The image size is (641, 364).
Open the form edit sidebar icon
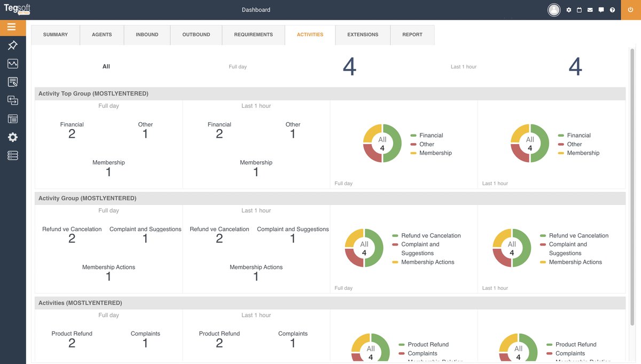click(13, 82)
